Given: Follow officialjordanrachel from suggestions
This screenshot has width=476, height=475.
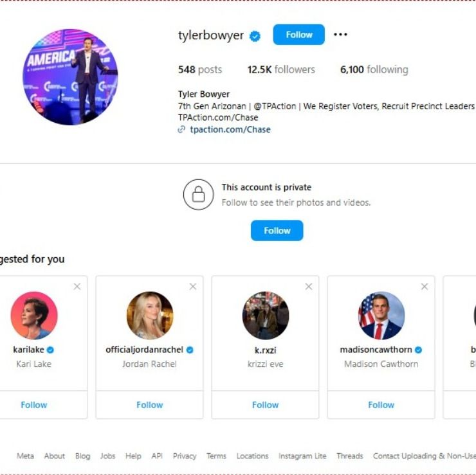Looking at the screenshot, I should point(150,405).
